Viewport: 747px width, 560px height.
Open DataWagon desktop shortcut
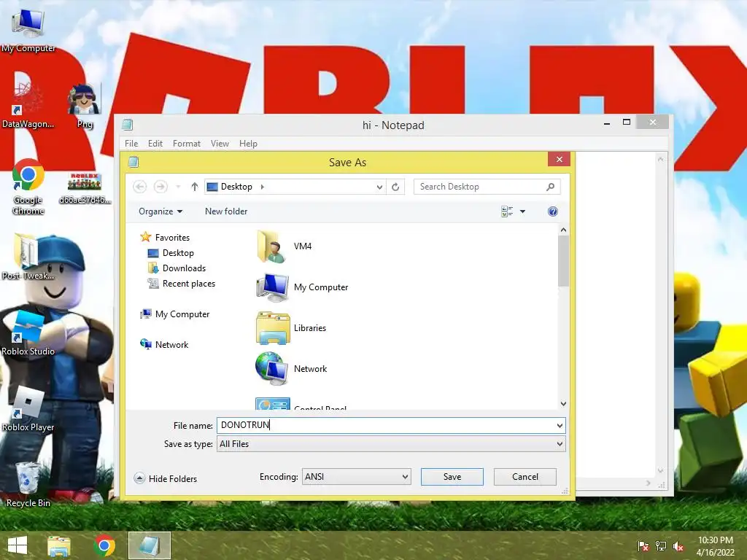click(x=27, y=106)
